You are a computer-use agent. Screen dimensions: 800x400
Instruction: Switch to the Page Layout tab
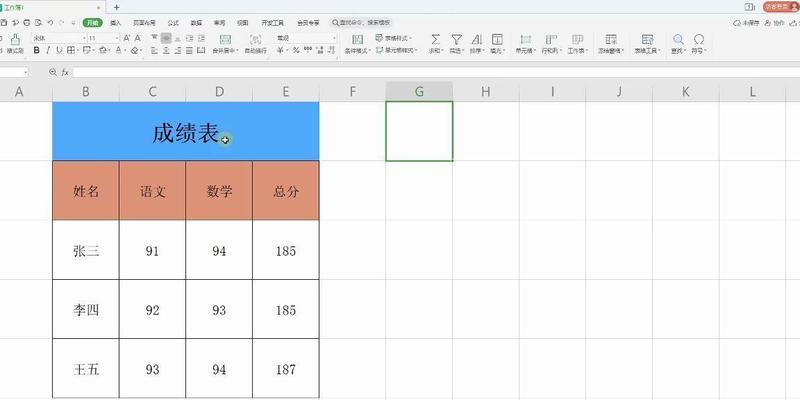[144, 23]
